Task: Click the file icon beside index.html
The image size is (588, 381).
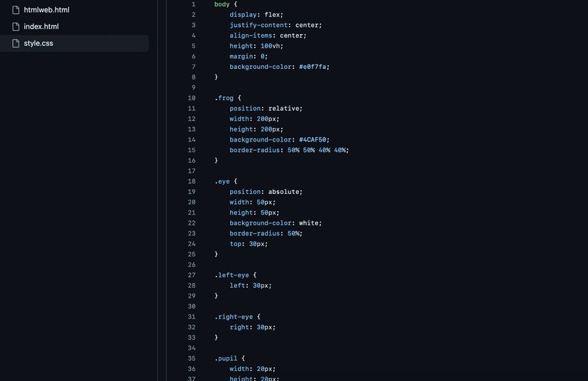Action: (x=16, y=26)
